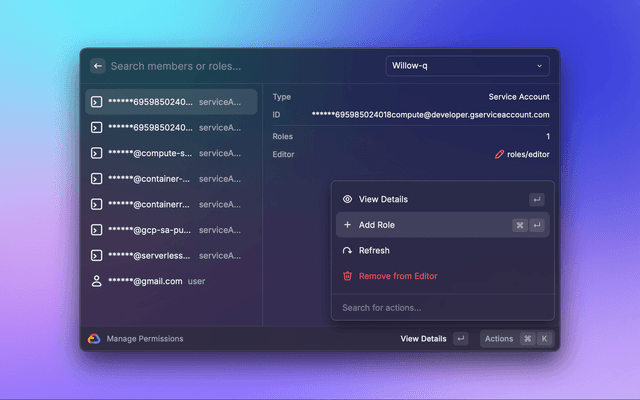Open the Willow-q project dropdown

tap(466, 66)
